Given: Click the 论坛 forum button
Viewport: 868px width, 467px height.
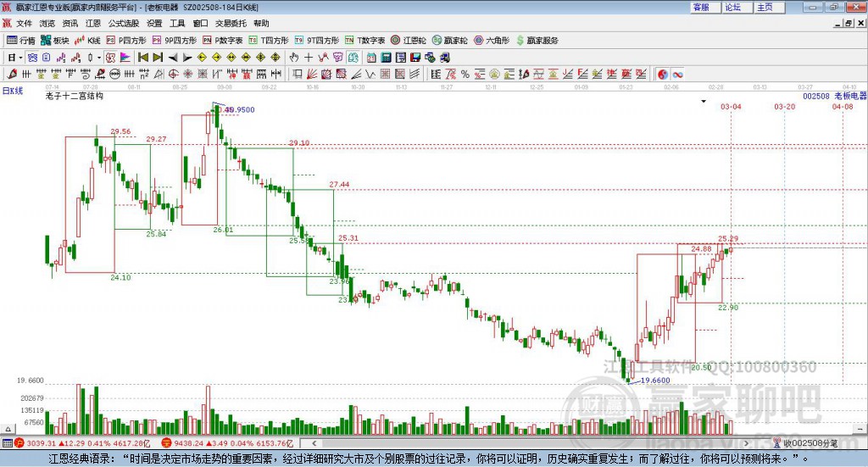Looking at the screenshot, I should 737,7.
